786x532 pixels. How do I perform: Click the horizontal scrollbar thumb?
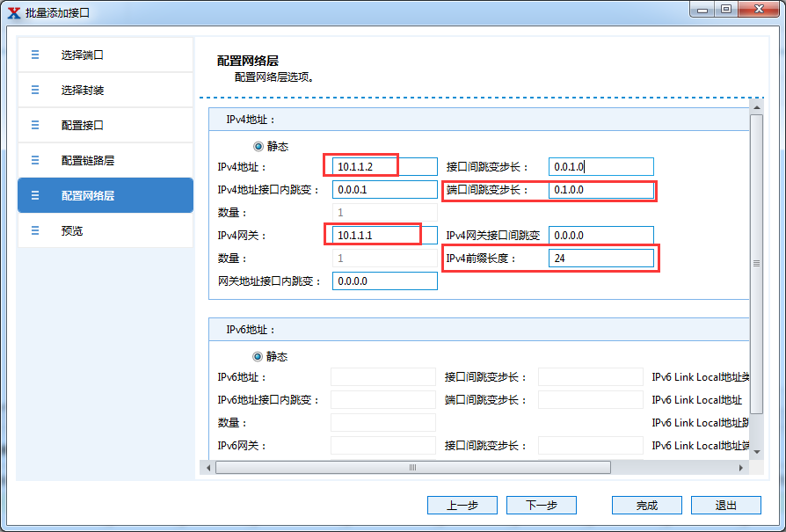click(413, 468)
